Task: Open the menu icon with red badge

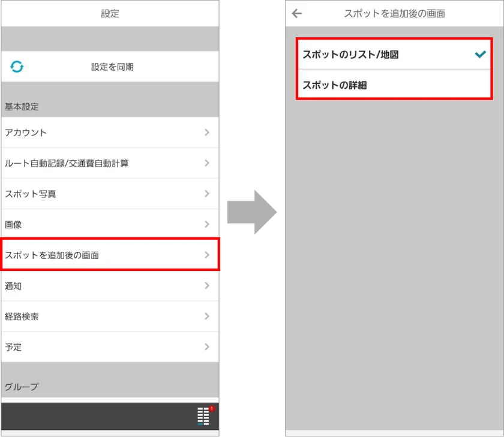Action: point(205,416)
